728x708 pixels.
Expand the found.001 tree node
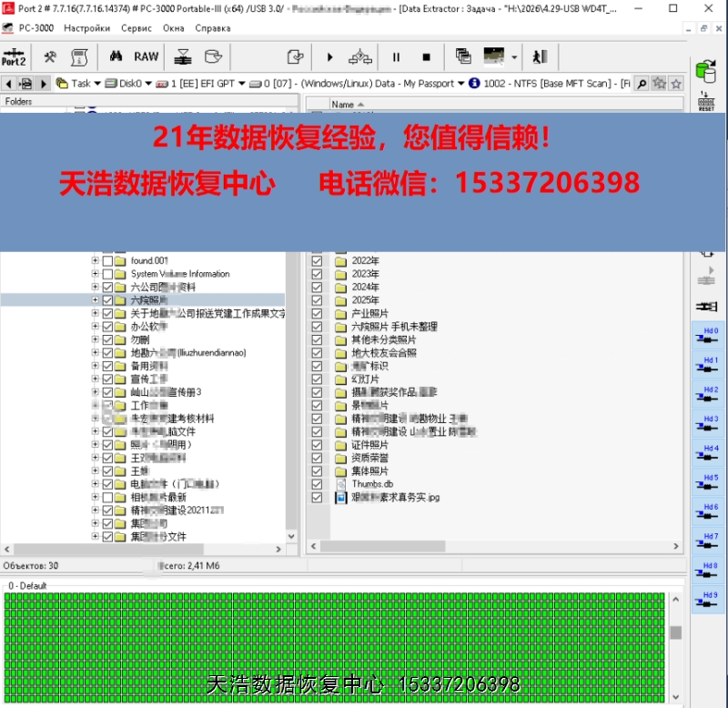tap(96, 260)
